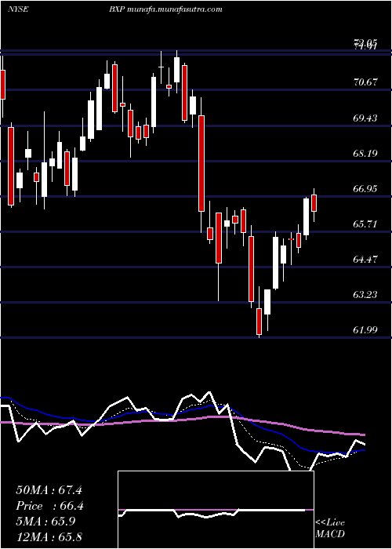This screenshot has height=549, width=392.
Task: Select the 65.71 price level label
Action: tap(365, 224)
